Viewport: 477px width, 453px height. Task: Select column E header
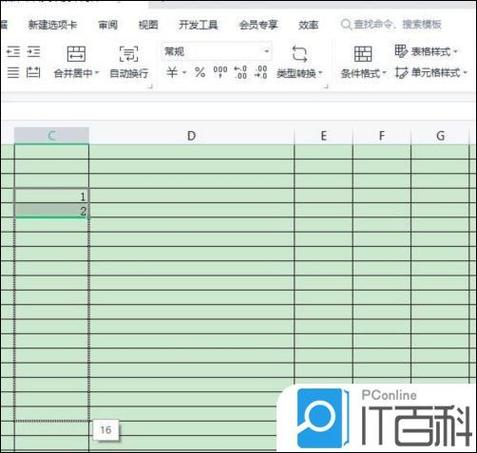[324, 136]
